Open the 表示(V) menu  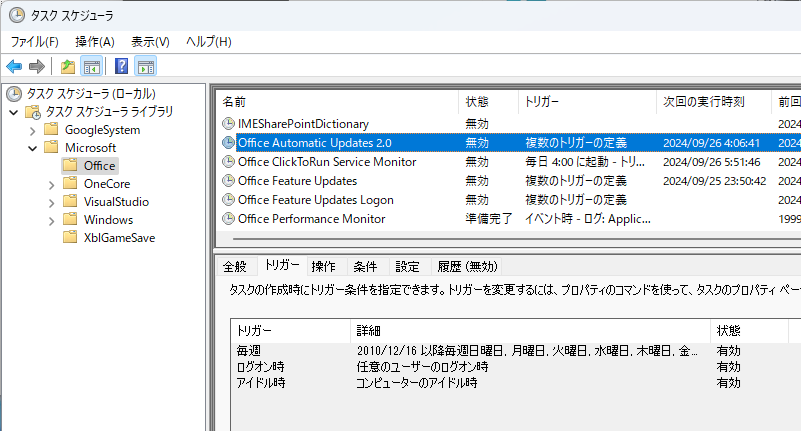click(150, 42)
